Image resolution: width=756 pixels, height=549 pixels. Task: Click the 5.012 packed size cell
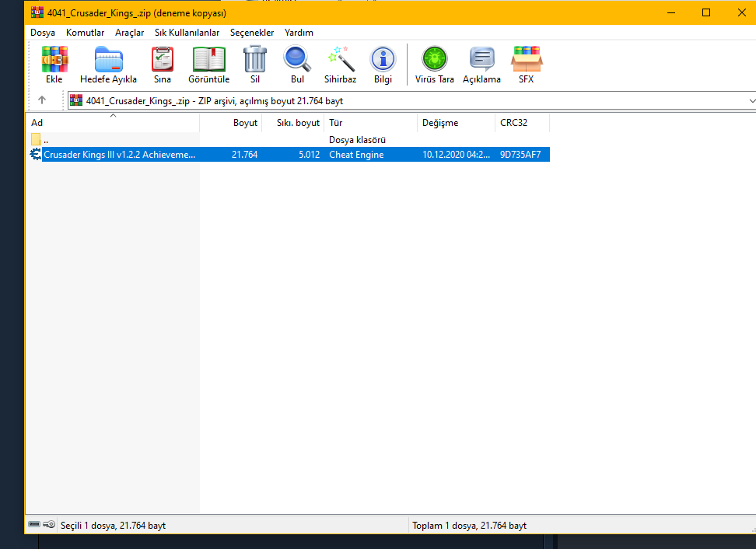[x=309, y=154]
